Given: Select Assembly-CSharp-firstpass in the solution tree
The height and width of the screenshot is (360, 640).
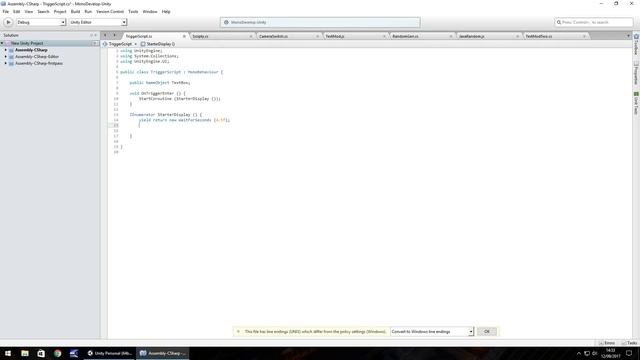Looking at the screenshot, I should [39, 63].
